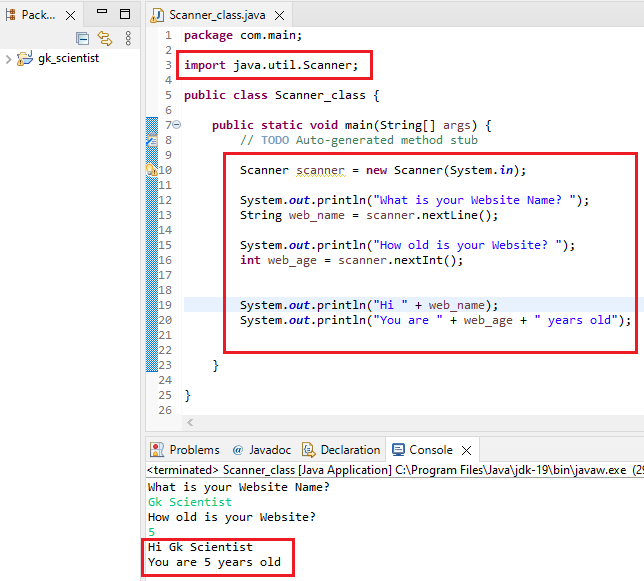Close the Package Explorer tab
This screenshot has height=581, width=644.
[71, 16]
